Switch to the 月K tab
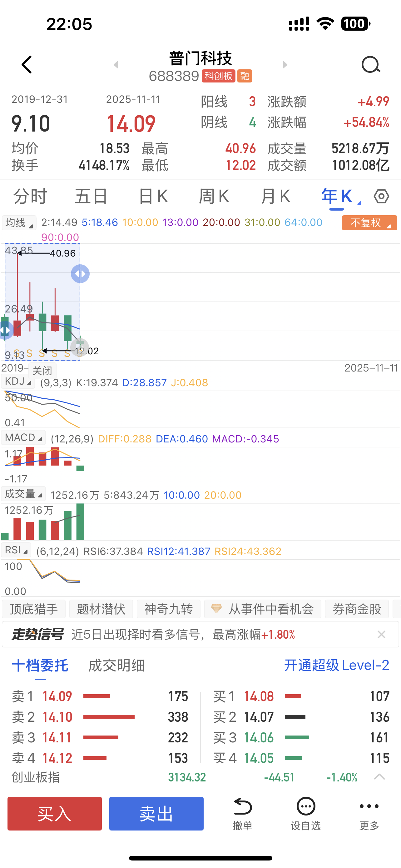The image size is (401, 868). 275,196
